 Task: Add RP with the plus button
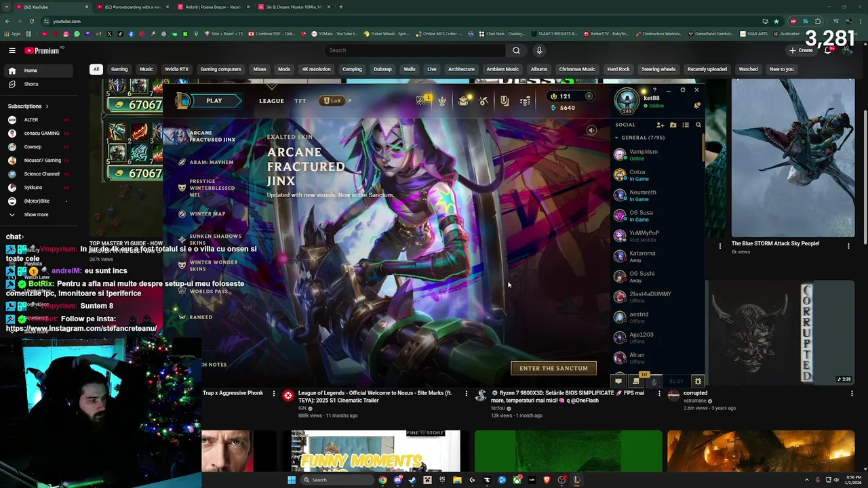(x=589, y=96)
